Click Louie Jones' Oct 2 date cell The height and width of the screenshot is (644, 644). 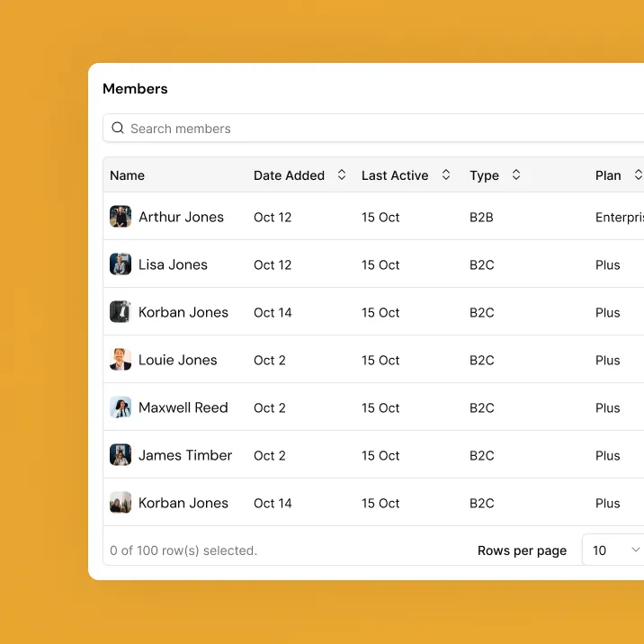(270, 360)
